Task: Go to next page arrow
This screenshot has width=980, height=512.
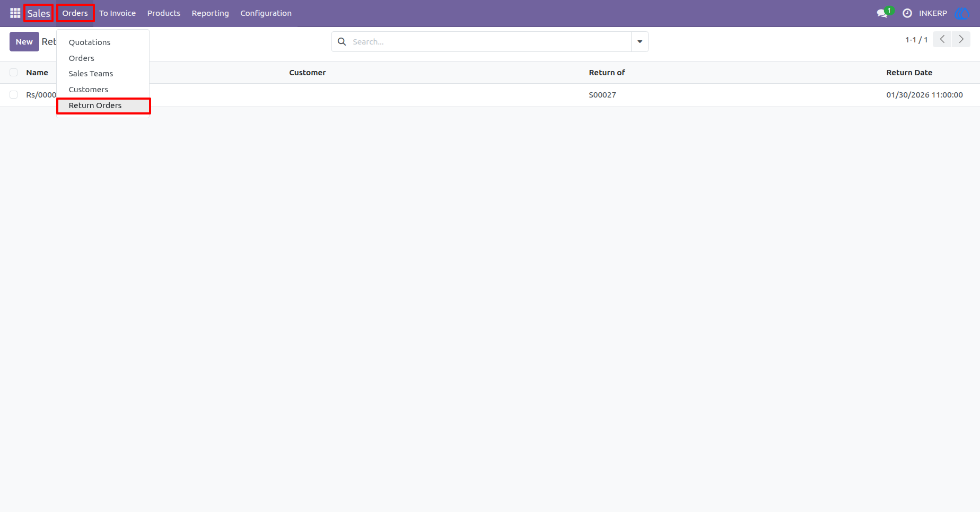Action: 961,40
